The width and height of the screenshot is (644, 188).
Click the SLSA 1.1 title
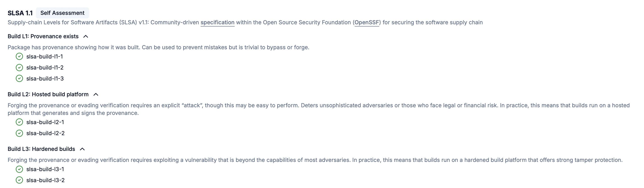coord(20,13)
